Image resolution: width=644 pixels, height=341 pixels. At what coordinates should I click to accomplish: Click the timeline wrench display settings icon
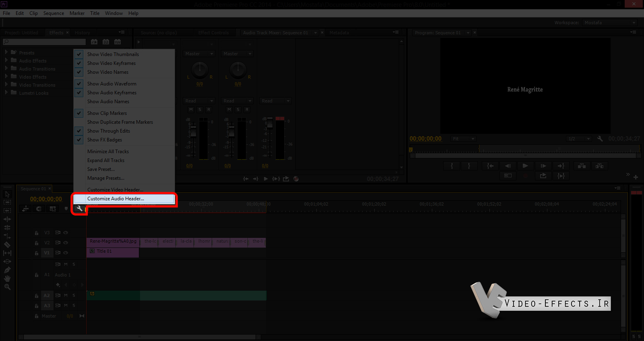(x=79, y=208)
